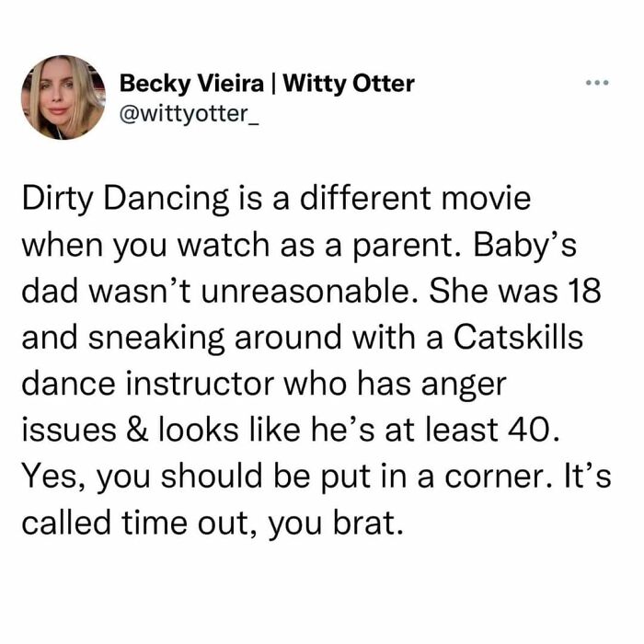Open the three-dot more options menu
This screenshot has height=644, width=644.
(597, 83)
